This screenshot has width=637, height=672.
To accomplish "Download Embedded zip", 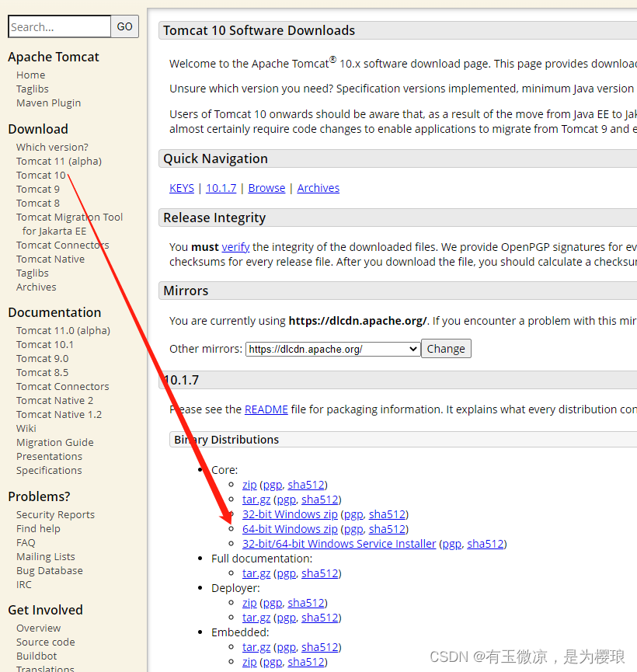I will click(x=249, y=662).
